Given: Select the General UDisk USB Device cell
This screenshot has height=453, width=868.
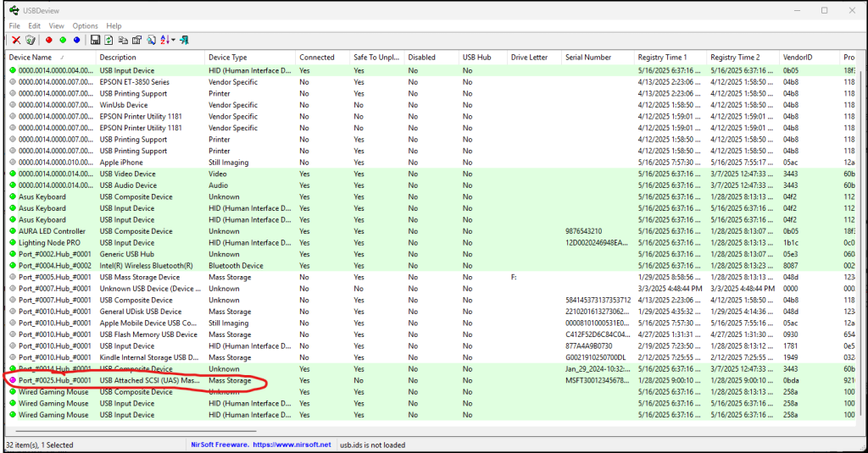Looking at the screenshot, I should (141, 312).
